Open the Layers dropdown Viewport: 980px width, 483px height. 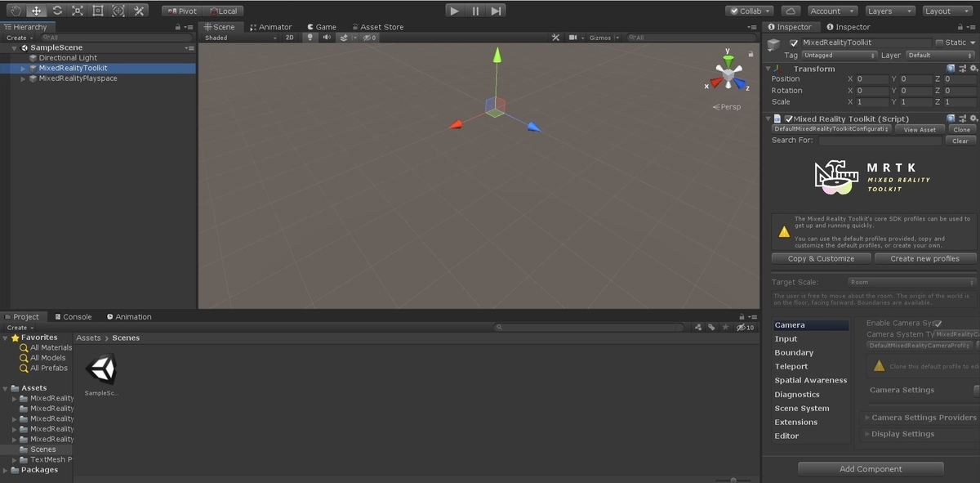click(889, 11)
